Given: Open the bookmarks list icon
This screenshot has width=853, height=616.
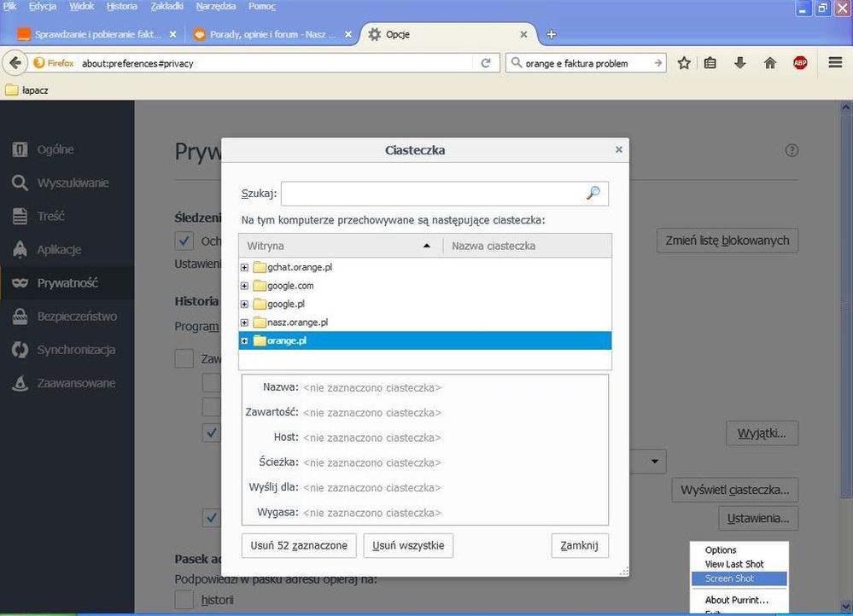Looking at the screenshot, I should tap(710, 63).
